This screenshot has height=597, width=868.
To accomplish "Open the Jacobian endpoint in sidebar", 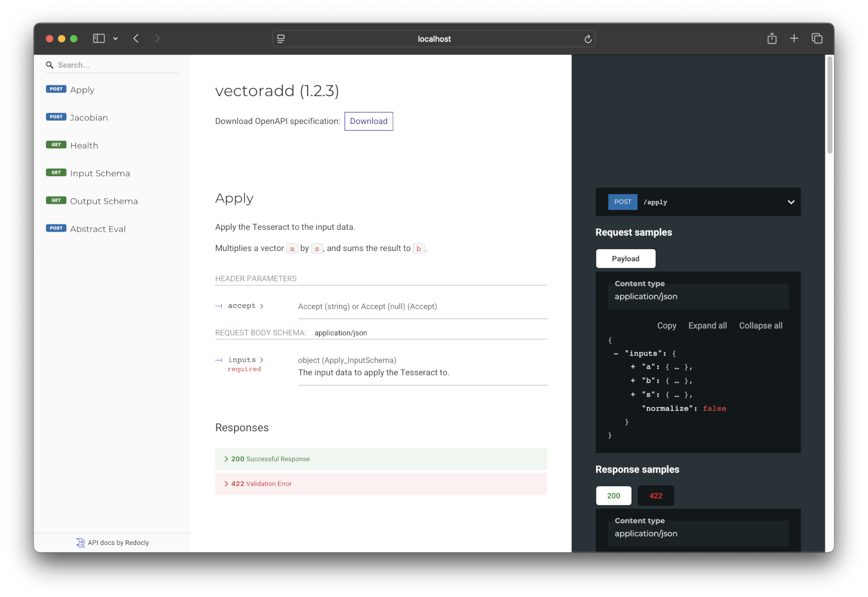I will [x=112, y=117].
